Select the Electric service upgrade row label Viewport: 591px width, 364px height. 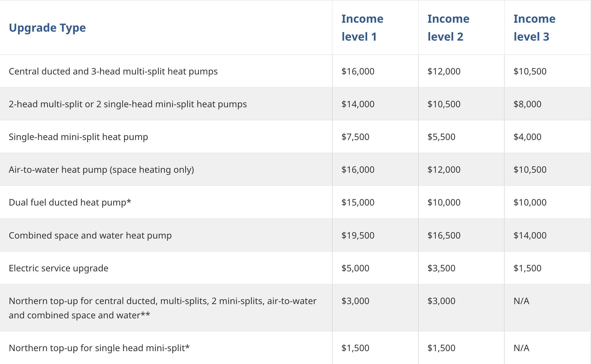tap(59, 268)
